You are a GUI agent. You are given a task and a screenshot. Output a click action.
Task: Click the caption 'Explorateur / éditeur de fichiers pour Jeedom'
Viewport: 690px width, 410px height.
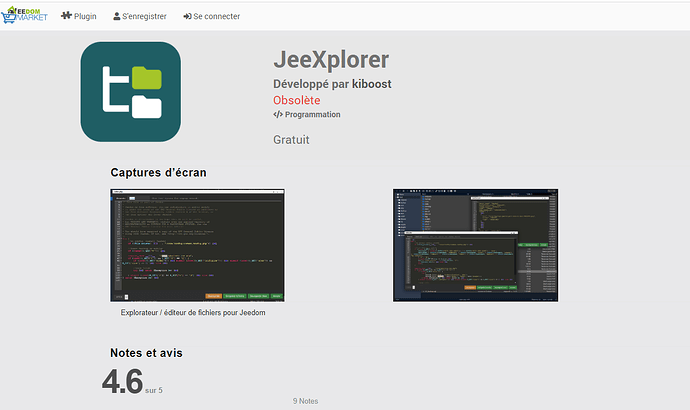pyautogui.click(x=193, y=313)
